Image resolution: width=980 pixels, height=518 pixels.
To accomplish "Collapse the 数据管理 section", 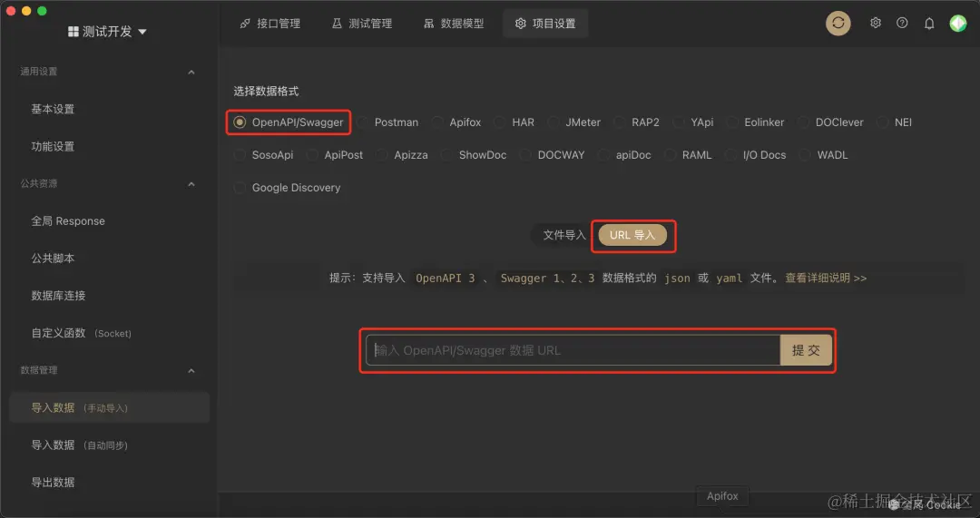I will (x=191, y=370).
